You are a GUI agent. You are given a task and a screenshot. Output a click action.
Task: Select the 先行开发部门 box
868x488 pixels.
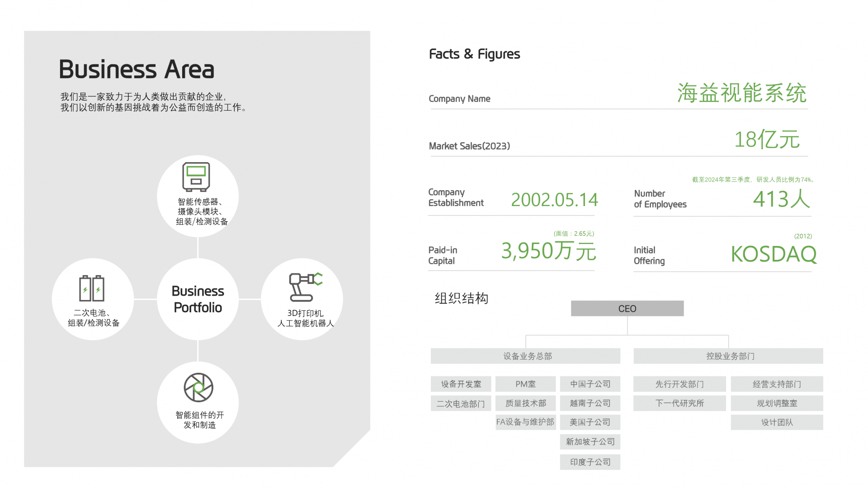pos(679,384)
